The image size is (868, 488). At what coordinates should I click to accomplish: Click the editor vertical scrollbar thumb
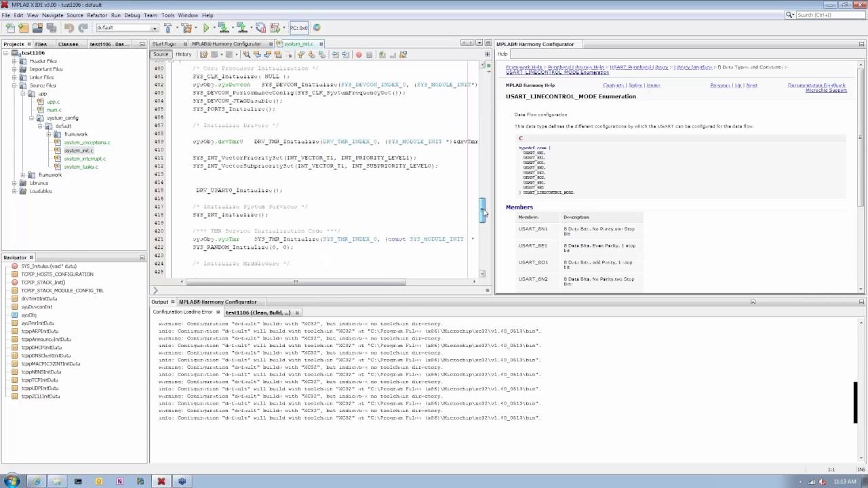[x=483, y=210]
